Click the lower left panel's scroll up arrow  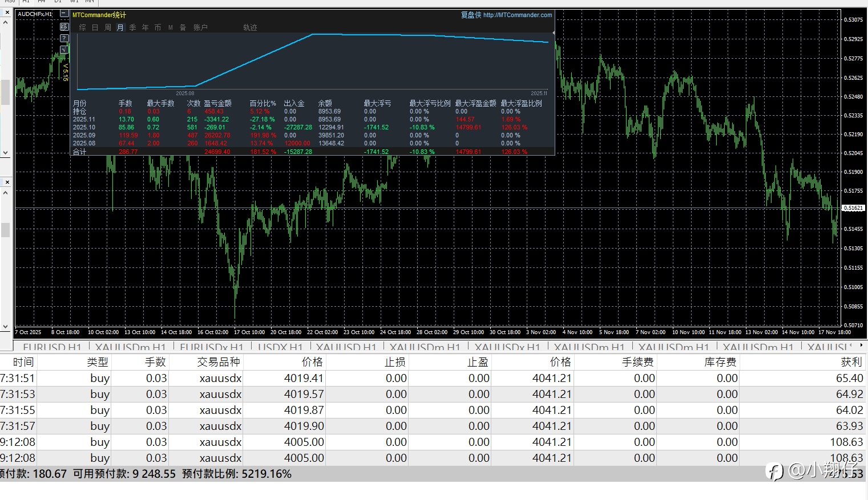pos(6,193)
